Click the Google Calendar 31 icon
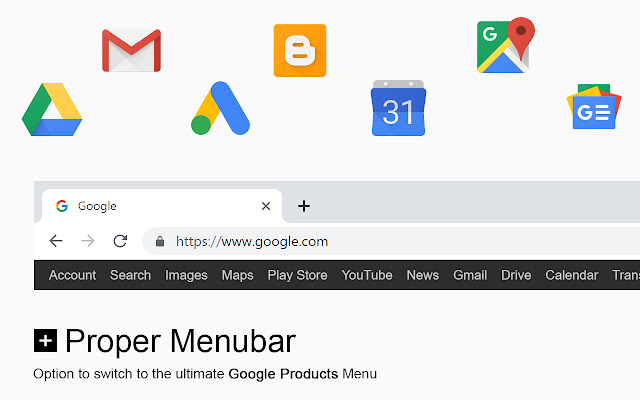640x400 pixels. (398, 108)
